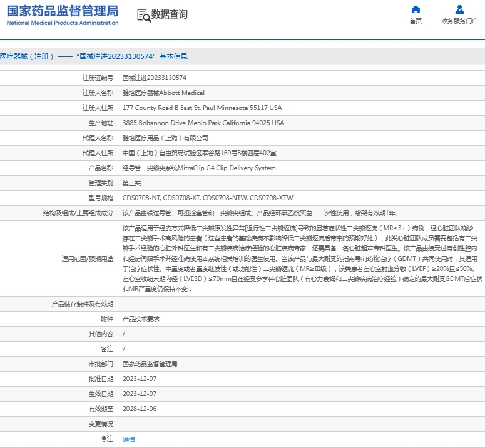Click the 批准日期 row label
Image resolution: width=485 pixels, height=448 pixels.
pos(101,379)
